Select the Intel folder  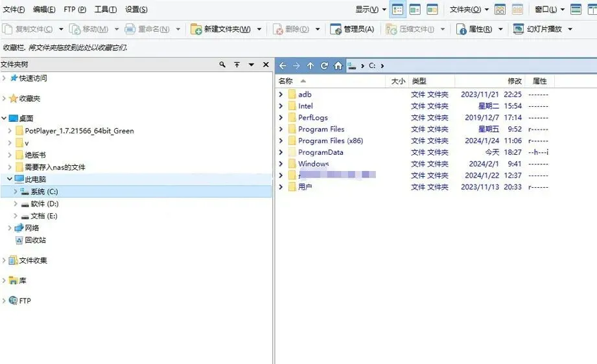point(305,106)
